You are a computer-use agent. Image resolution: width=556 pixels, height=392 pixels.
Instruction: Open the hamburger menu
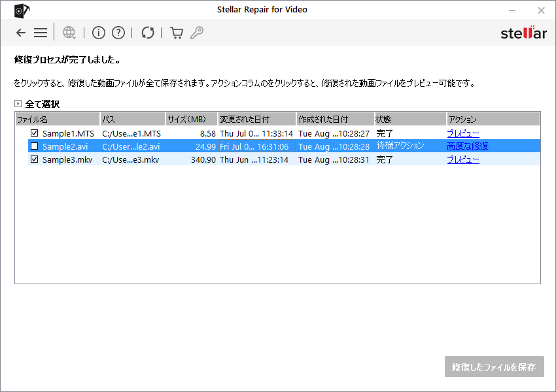pyautogui.click(x=41, y=33)
